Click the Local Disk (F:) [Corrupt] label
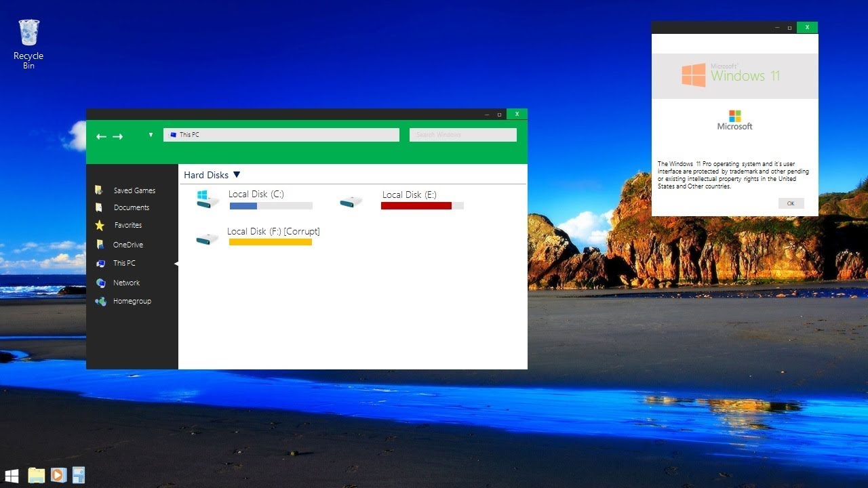The height and width of the screenshot is (488, 868). pos(273,232)
